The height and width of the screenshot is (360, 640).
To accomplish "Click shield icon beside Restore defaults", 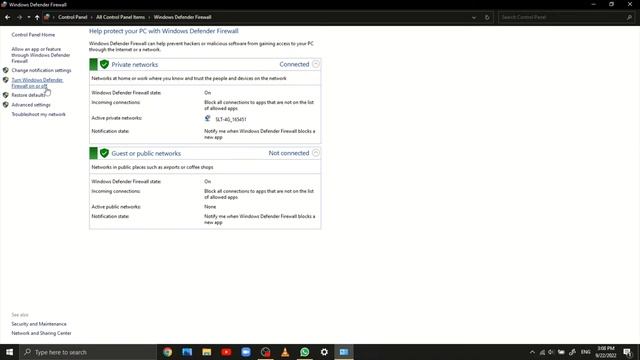I will 6,95.
